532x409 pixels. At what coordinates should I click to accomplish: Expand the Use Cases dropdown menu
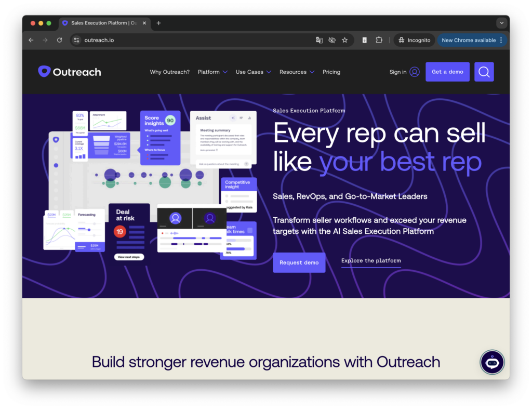point(254,72)
